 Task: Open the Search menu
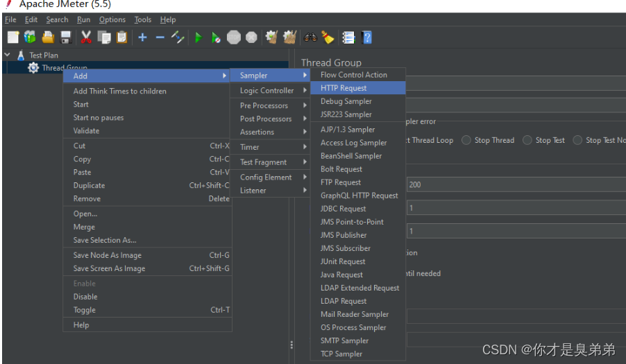coord(57,19)
